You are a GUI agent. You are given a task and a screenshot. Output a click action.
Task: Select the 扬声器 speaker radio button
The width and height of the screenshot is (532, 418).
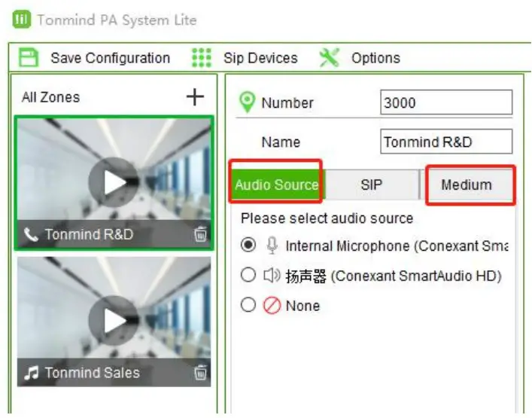pos(248,274)
